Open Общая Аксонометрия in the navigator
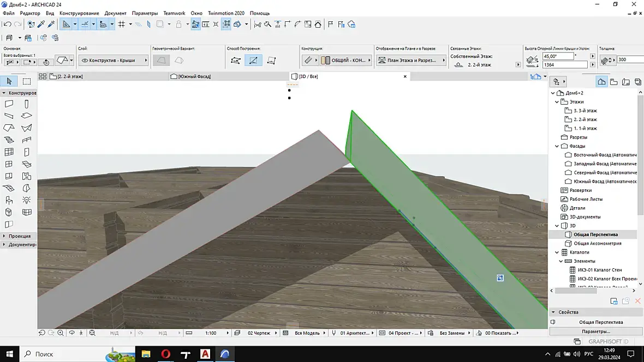This screenshot has width=644, height=362. pyautogui.click(x=597, y=243)
